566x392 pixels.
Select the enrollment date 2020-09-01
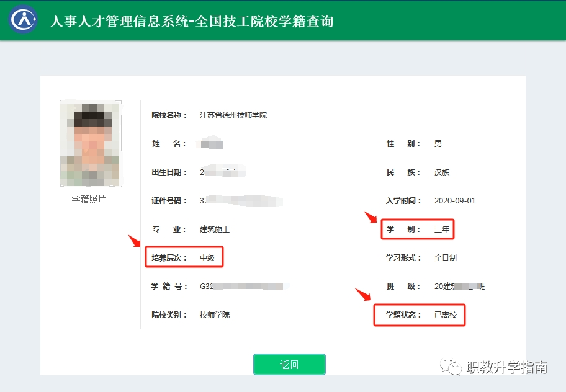pos(455,200)
